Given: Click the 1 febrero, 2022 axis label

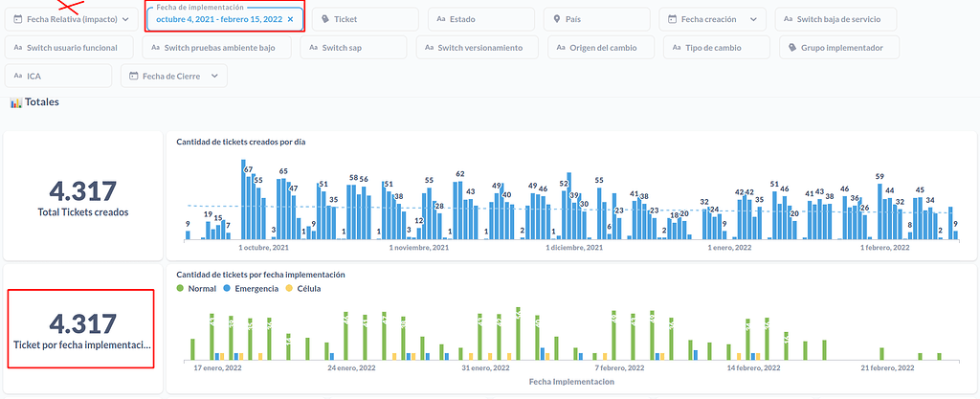Looking at the screenshot, I should click(885, 248).
